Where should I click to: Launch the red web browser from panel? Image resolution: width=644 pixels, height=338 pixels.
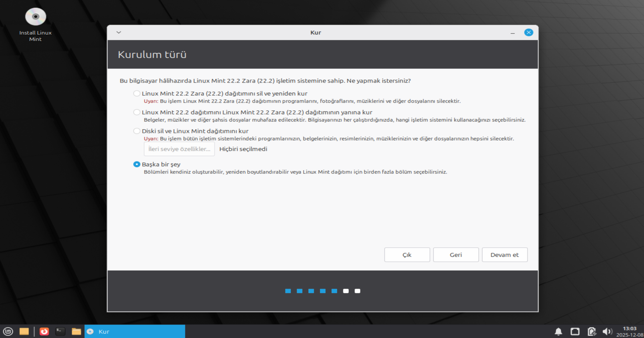click(x=44, y=332)
